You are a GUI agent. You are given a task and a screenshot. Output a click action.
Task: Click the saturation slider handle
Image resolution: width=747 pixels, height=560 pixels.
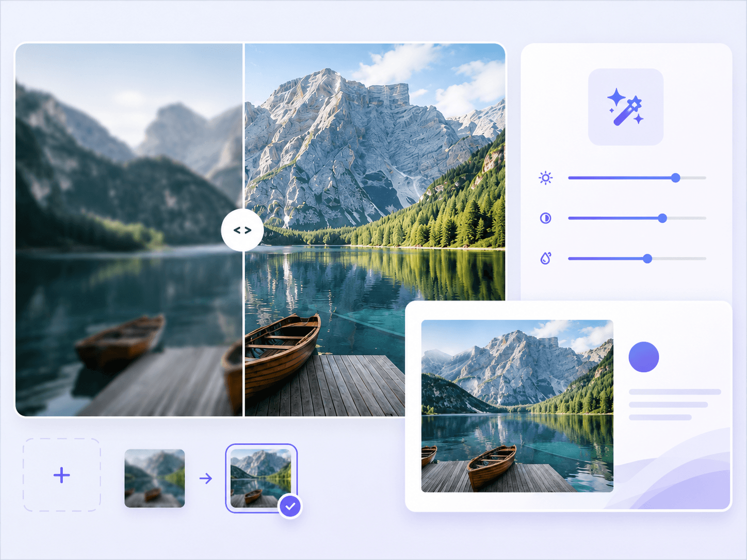click(x=647, y=258)
